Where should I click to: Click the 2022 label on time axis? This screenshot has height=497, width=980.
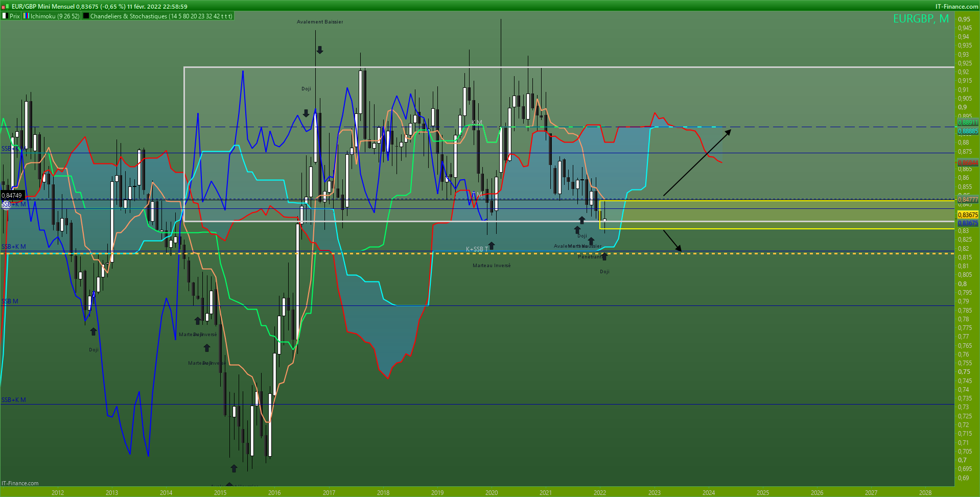coord(599,492)
